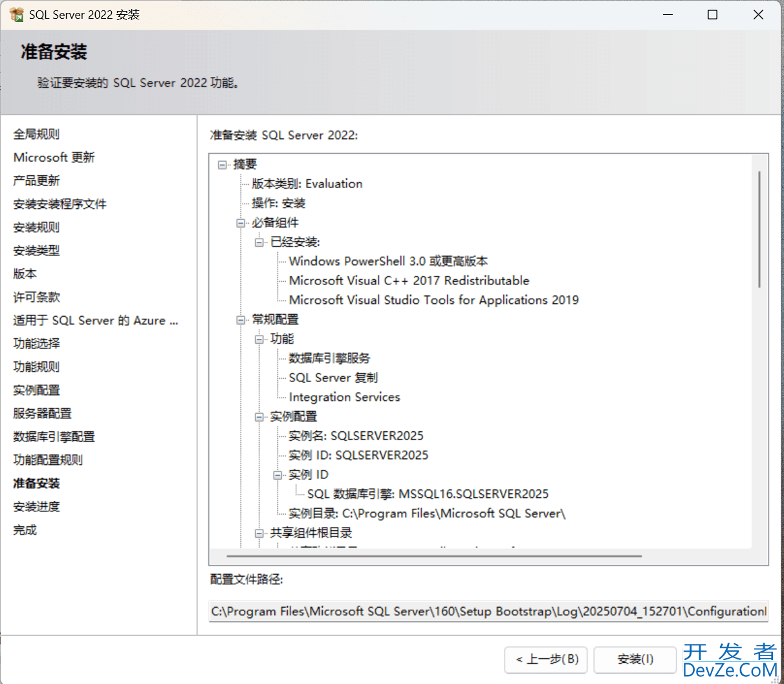The image size is (784, 684).
Task: Select the 准备安装 step in sidebar
Action: (x=36, y=483)
